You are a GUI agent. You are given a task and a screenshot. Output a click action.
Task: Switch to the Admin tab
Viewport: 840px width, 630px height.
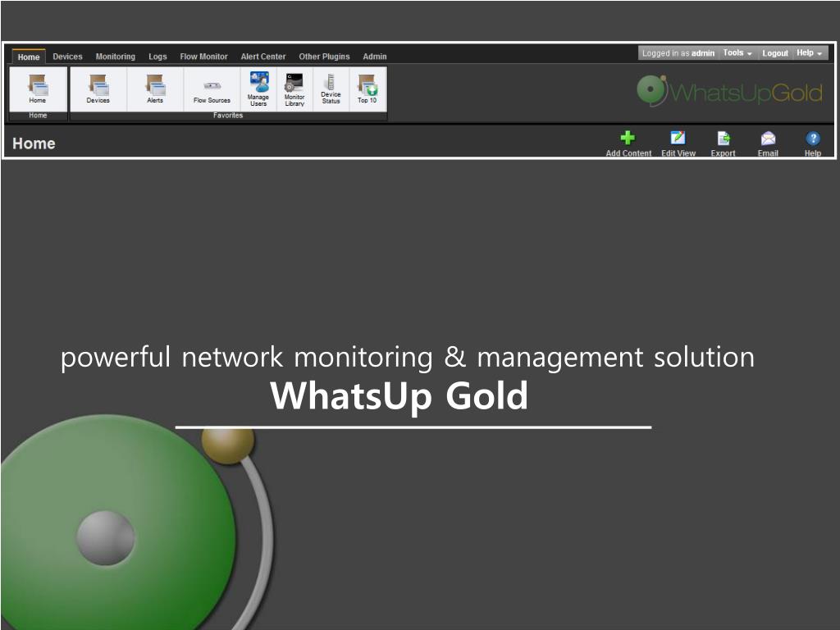click(x=374, y=57)
